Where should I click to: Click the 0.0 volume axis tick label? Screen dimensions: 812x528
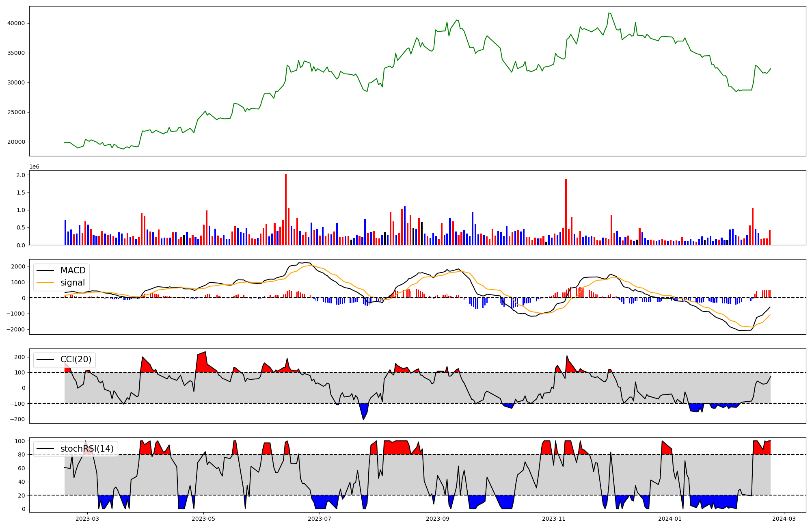pos(21,245)
